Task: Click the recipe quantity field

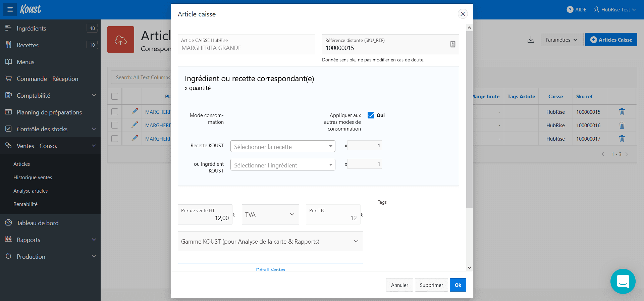Action: tap(365, 145)
